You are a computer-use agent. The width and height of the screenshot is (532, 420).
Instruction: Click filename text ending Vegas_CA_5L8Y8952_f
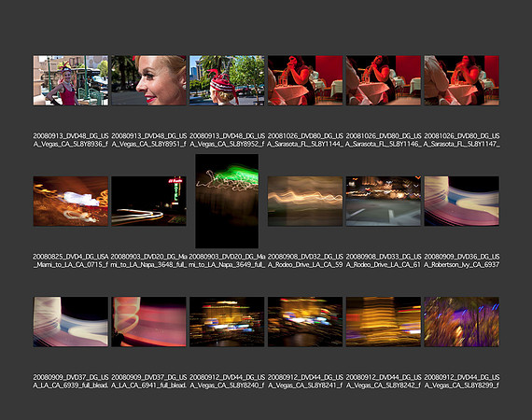pos(227,140)
